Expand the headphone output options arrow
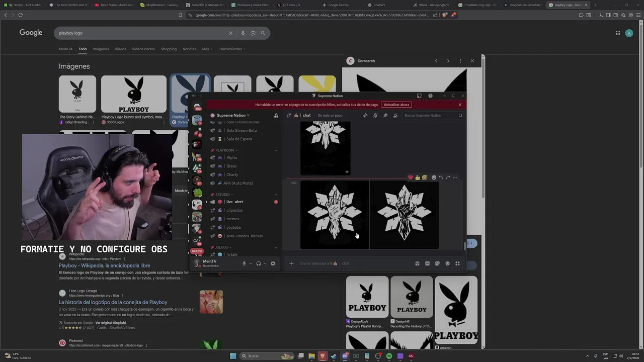This screenshot has height=362, width=644. (x=265, y=263)
